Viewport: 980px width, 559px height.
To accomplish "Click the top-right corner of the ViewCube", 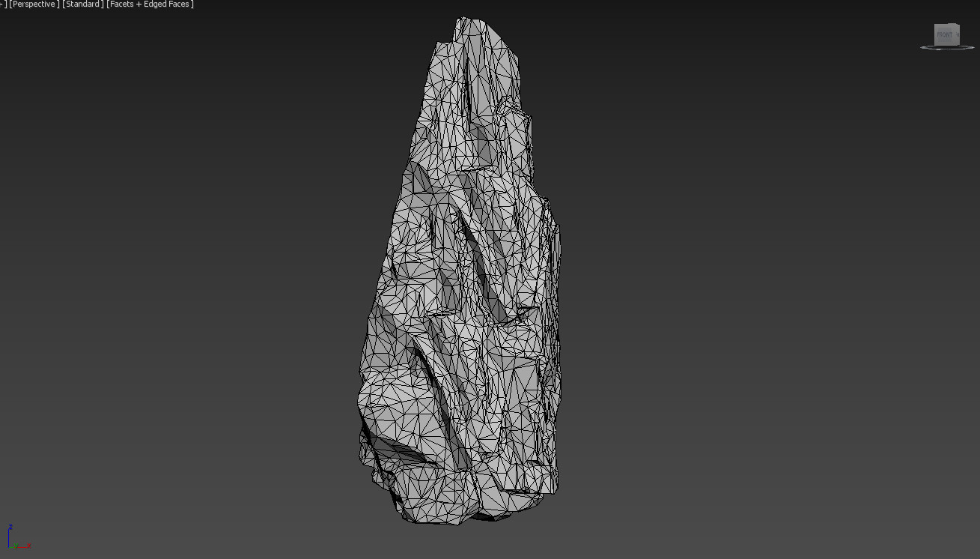I will [x=958, y=24].
